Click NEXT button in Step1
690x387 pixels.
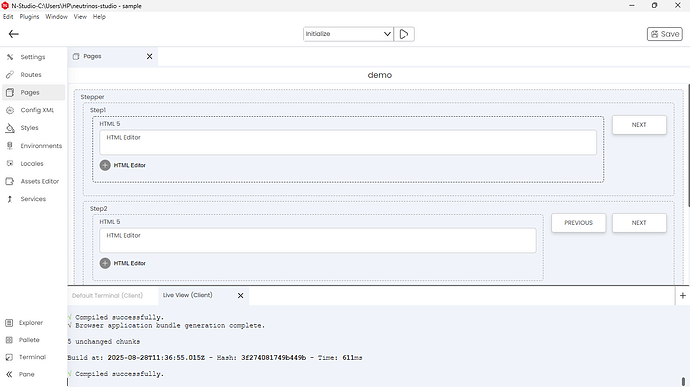tap(639, 125)
